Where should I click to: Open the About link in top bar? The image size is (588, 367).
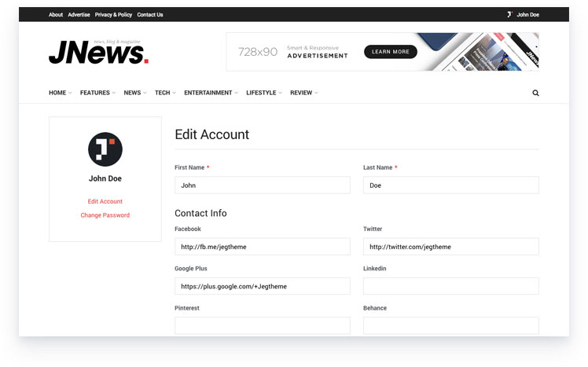pyautogui.click(x=56, y=14)
